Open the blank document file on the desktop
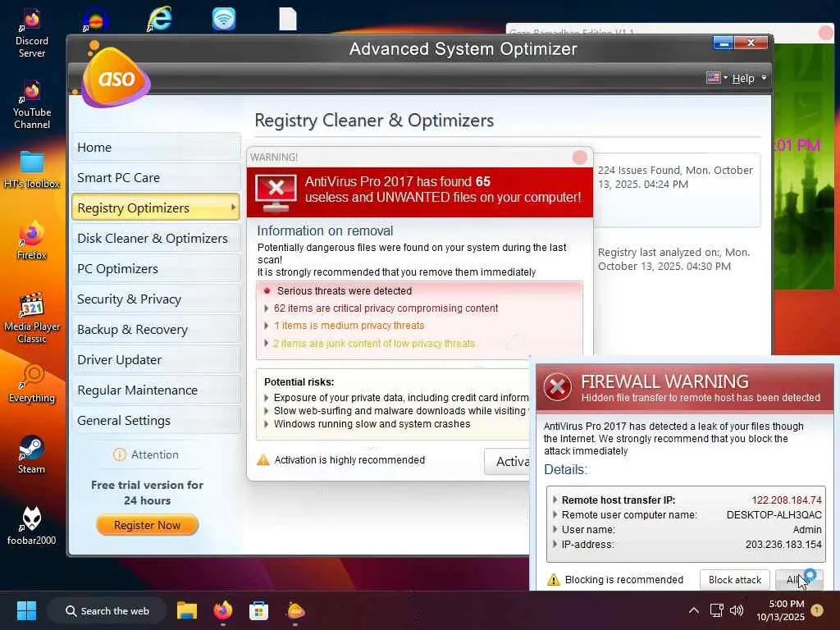 click(288, 19)
